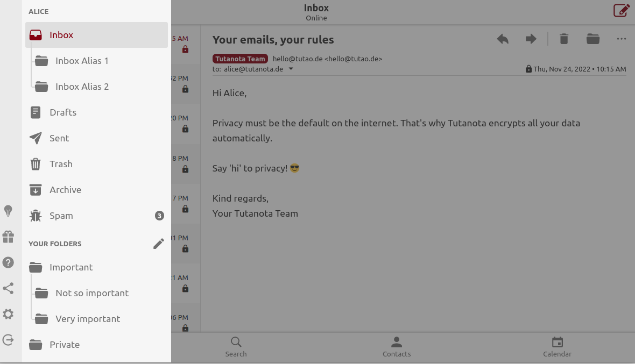This screenshot has width=635, height=364.
Task: Delete the open email using trash icon
Action: click(x=564, y=39)
